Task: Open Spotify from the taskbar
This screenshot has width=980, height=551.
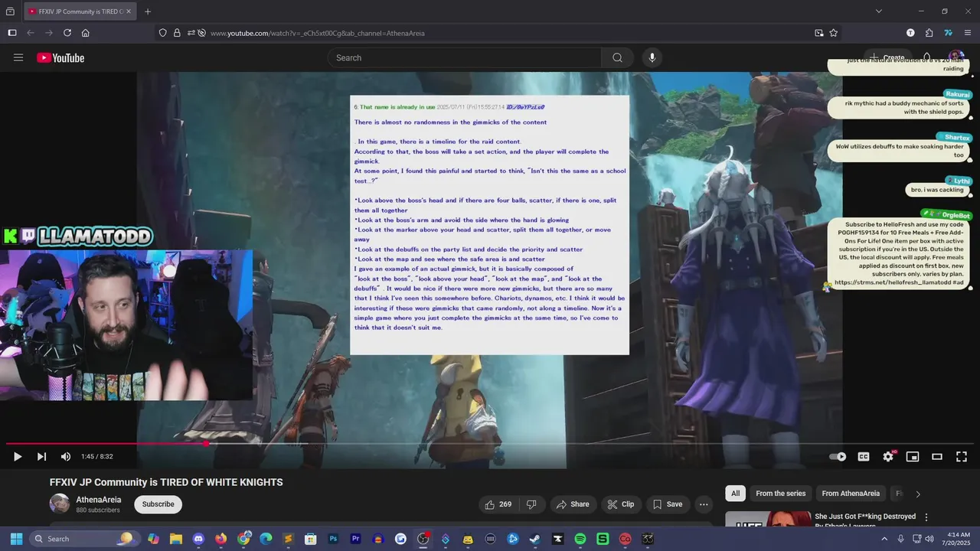Action: (x=580, y=539)
